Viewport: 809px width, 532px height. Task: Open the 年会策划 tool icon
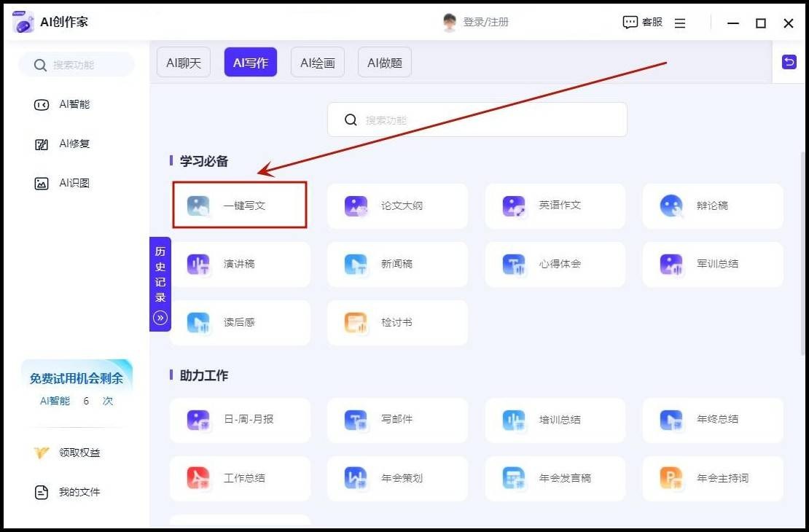(x=356, y=478)
